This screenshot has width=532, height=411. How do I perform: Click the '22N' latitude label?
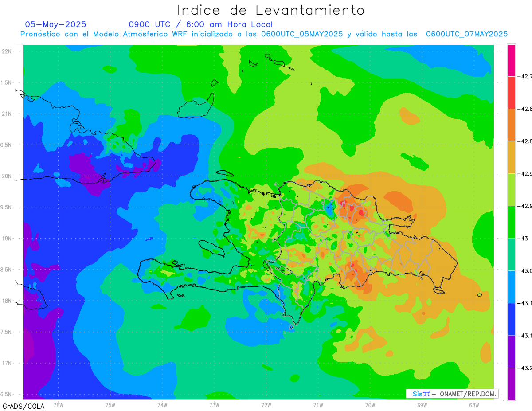[7, 51]
